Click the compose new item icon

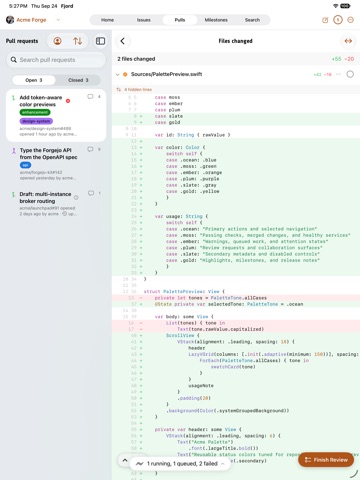[x=325, y=20]
